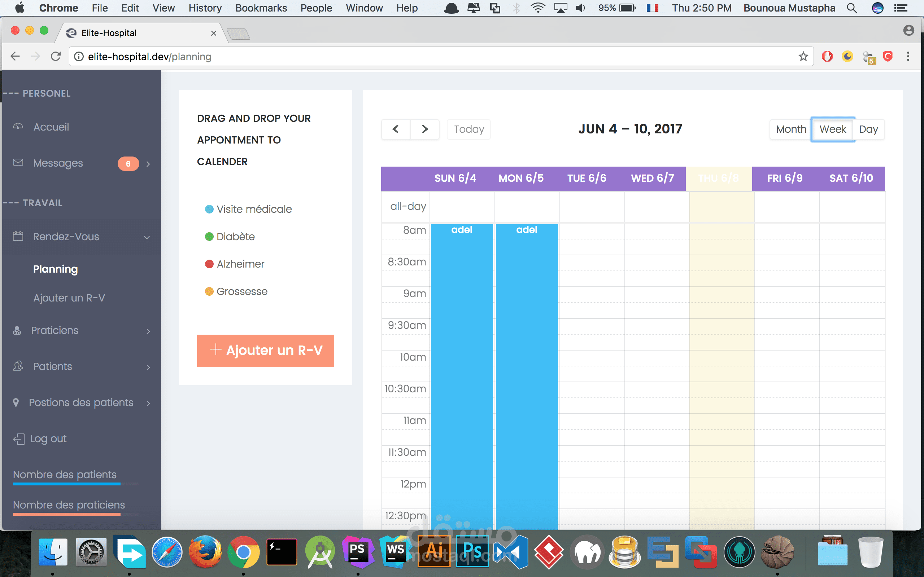Open the Bookmarks menu in menu bar
Image resolution: width=924 pixels, height=577 pixels.
click(261, 8)
